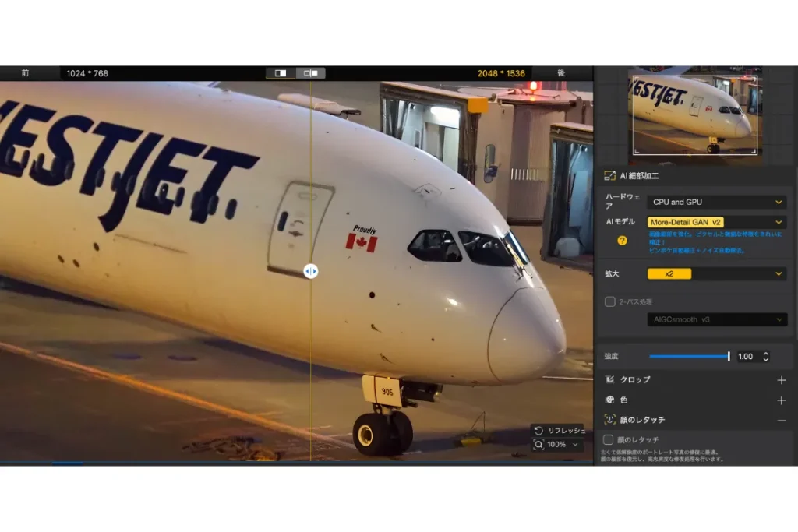The width and height of the screenshot is (798, 532).
Task: Open the 拡大 x2 scale dropdown
Action: coord(717,273)
